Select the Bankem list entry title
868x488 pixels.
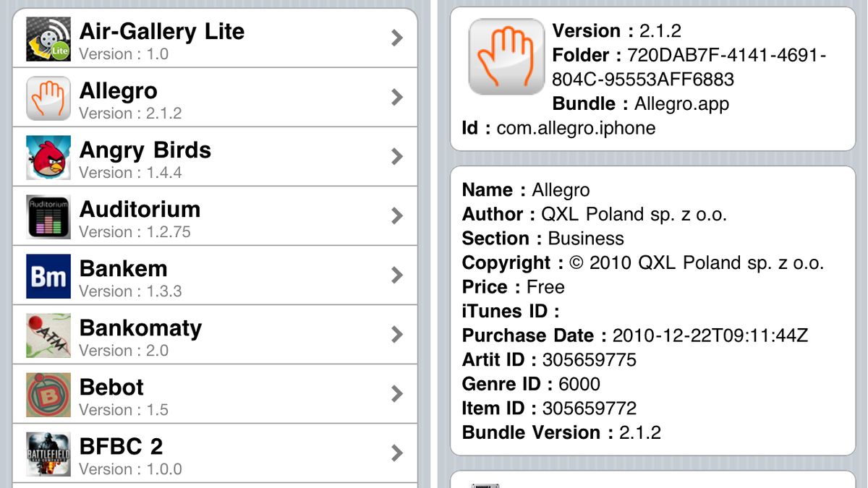(x=123, y=269)
